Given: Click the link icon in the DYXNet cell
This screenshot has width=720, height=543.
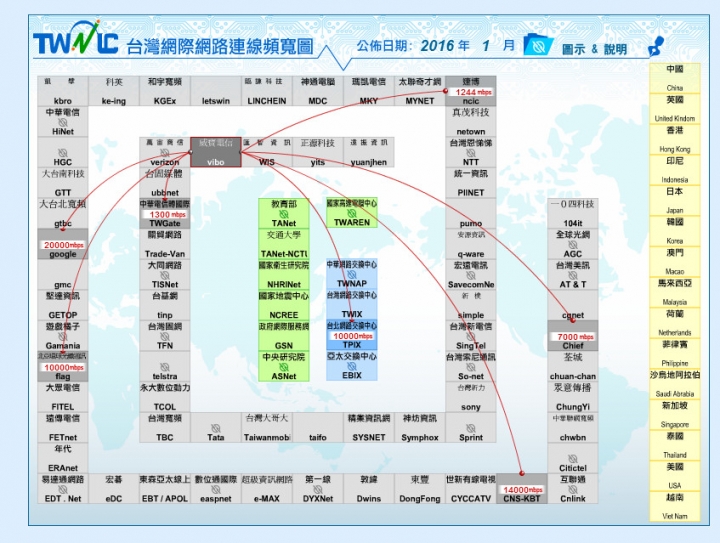Looking at the screenshot, I should coord(318,489).
